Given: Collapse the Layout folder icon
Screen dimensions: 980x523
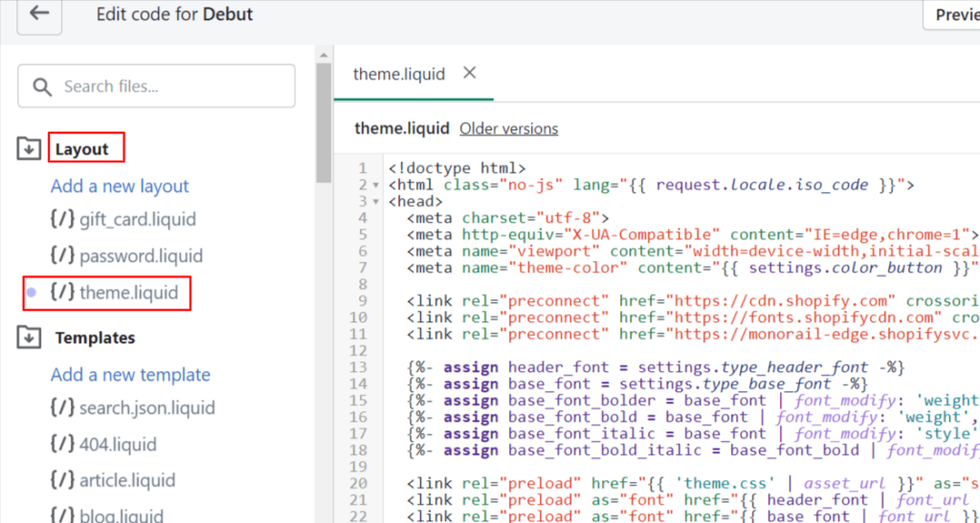Looking at the screenshot, I should pyautogui.click(x=29, y=149).
